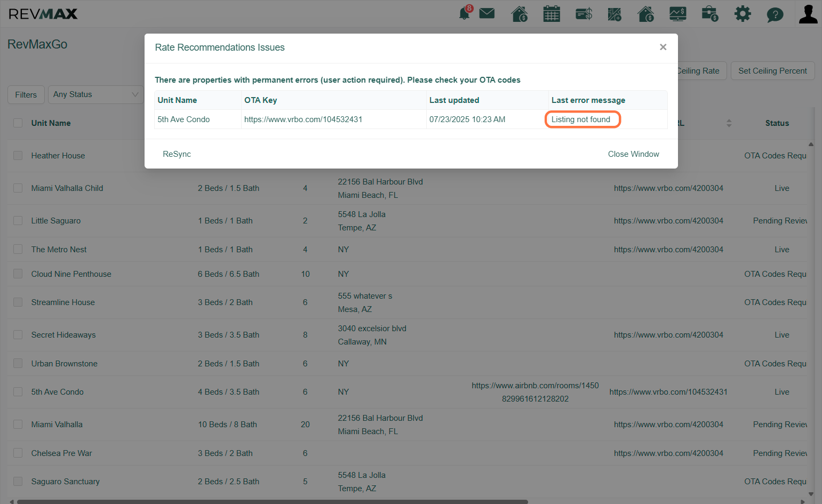Expand the Any Status dropdown
The width and height of the screenshot is (822, 504).
[x=95, y=94]
